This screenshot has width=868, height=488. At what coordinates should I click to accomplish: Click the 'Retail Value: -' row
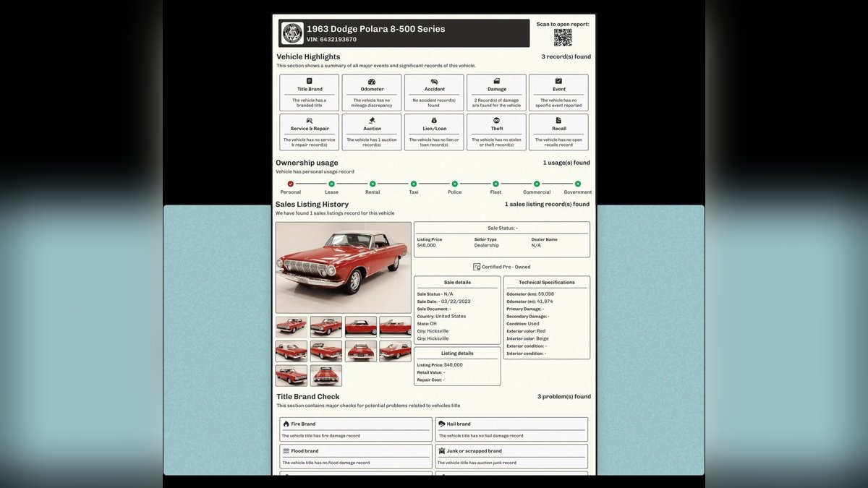430,372
